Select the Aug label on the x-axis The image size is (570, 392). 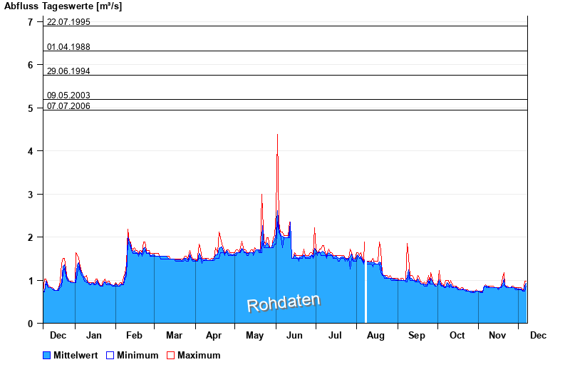(375, 336)
